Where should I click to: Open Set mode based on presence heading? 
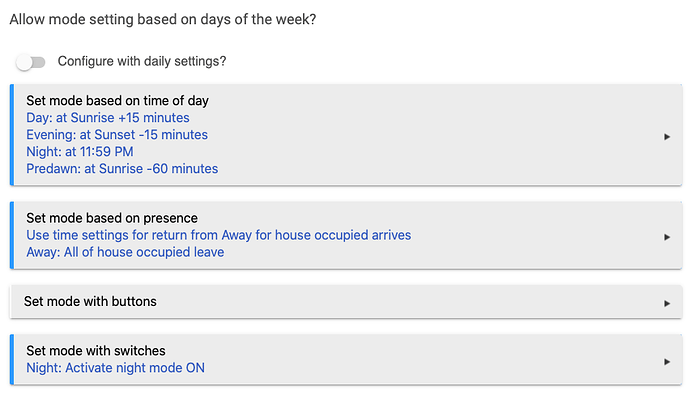click(112, 218)
